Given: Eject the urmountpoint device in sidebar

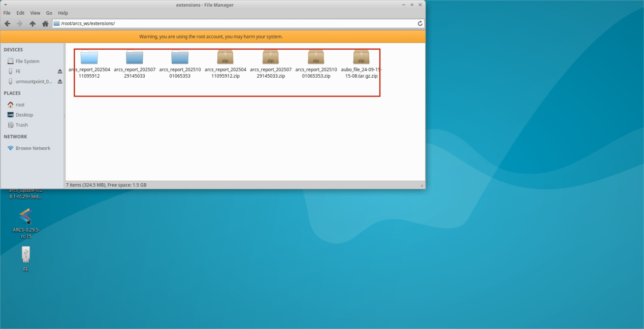Looking at the screenshot, I should coord(59,81).
